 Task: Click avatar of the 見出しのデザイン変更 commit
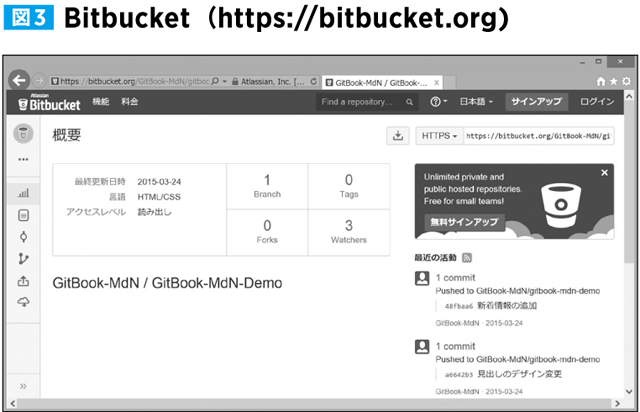point(422,347)
